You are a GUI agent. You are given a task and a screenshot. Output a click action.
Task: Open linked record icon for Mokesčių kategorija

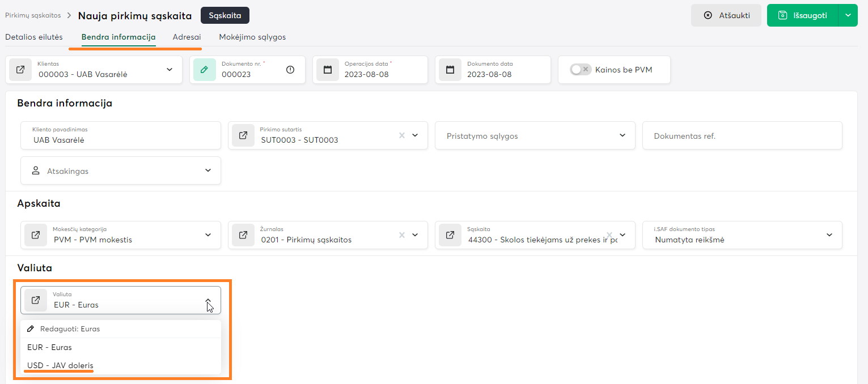click(36, 235)
